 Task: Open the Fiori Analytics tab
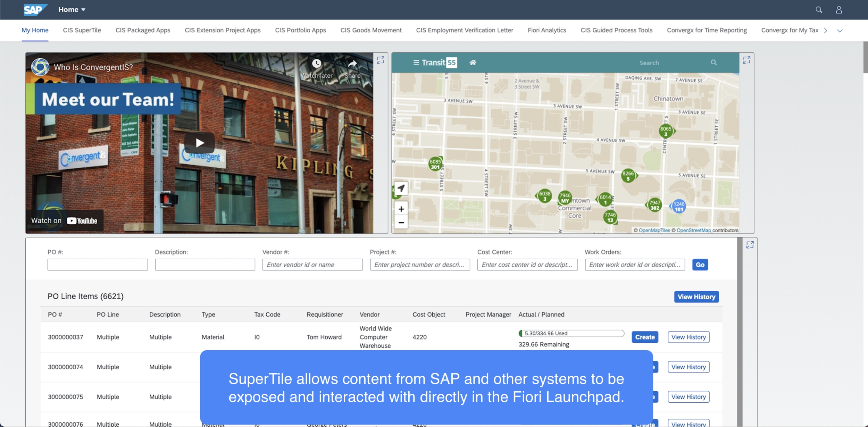[546, 30]
